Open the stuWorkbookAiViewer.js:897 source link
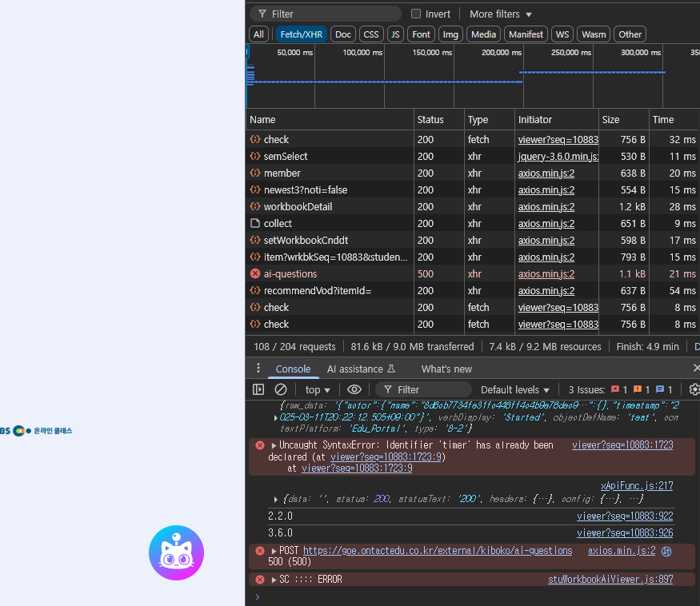Screen dimensions: 700x606 click(610, 580)
